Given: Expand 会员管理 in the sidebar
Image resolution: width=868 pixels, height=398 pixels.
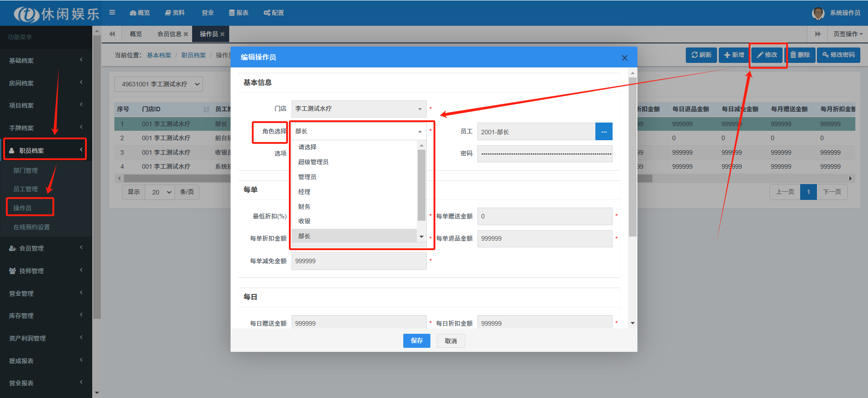Looking at the screenshot, I should click(45, 248).
